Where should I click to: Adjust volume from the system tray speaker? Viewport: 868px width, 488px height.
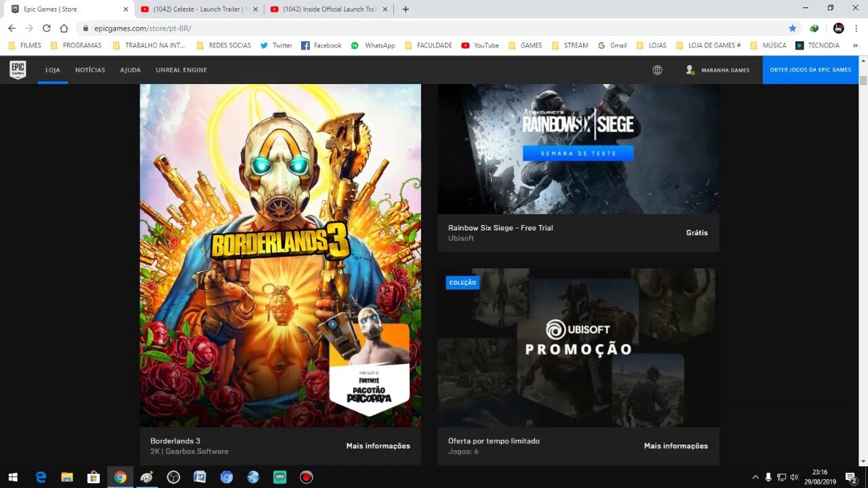(x=794, y=477)
